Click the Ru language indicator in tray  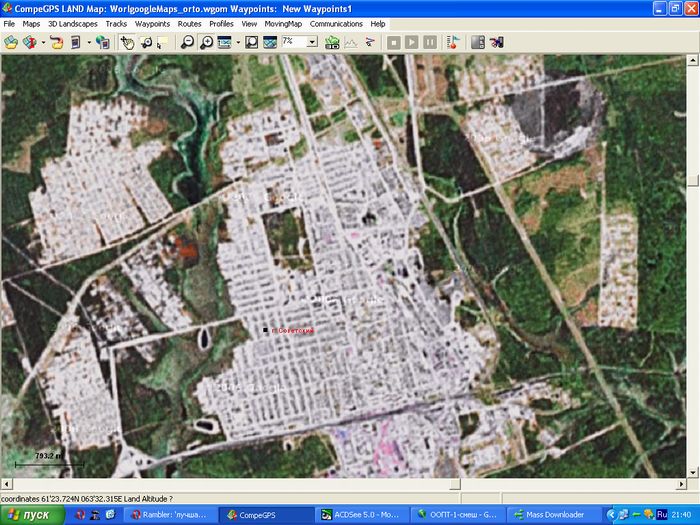662,515
